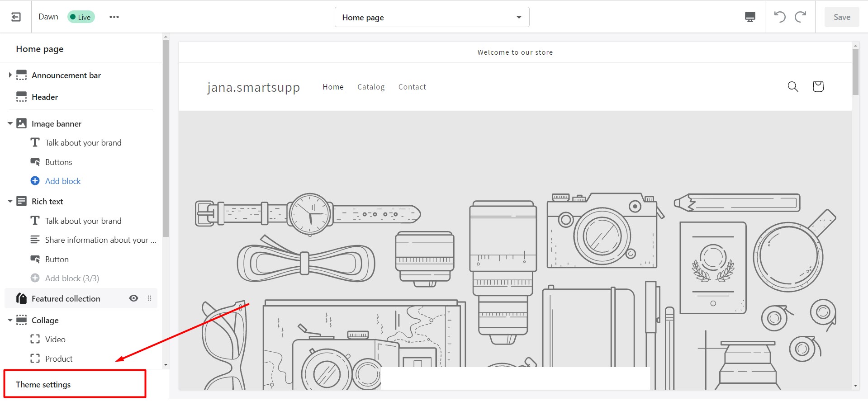Screen dimensions: 868x401
Task: Click the search magnifier in store preview
Action: coord(793,86)
